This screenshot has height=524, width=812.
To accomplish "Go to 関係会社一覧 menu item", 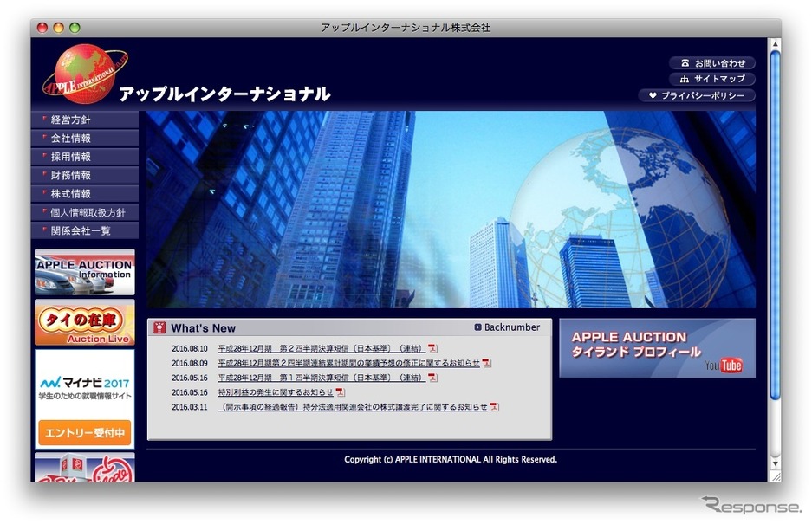I will click(84, 230).
